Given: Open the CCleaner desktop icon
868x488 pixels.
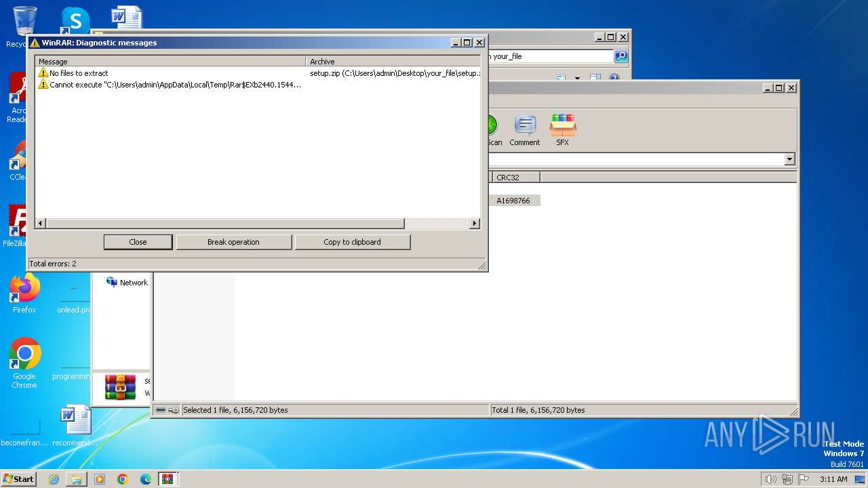Looking at the screenshot, I should 18,161.
